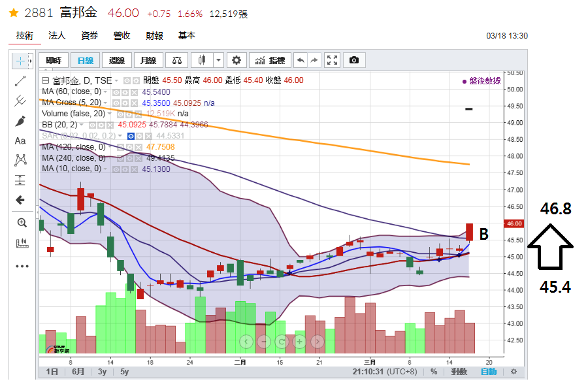Click chart navigation zoom-in plus button
This screenshot has height=392, width=588.
tap(299, 342)
